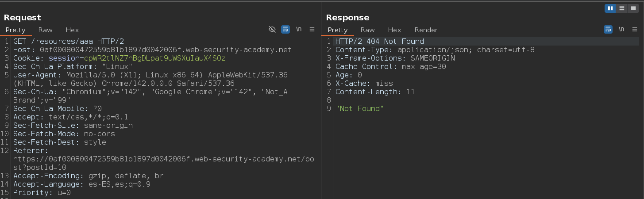Open the Response Hex tab
Viewport: 644px width, 199px height.
tap(394, 30)
